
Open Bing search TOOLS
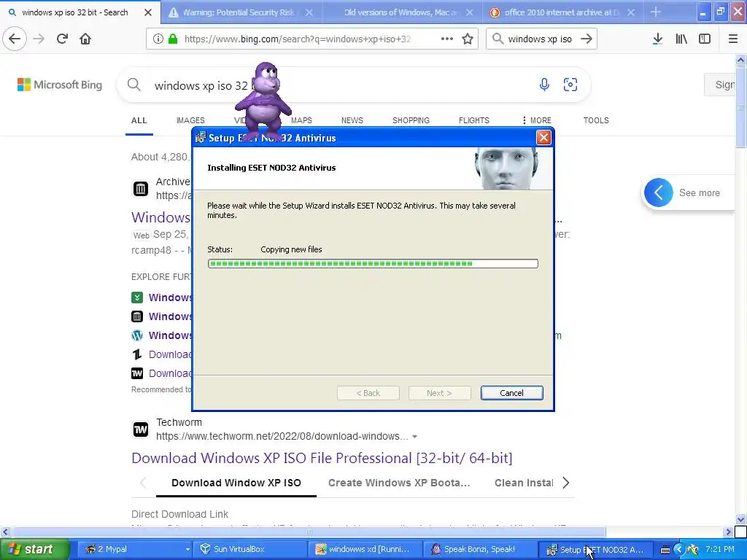[x=596, y=120]
